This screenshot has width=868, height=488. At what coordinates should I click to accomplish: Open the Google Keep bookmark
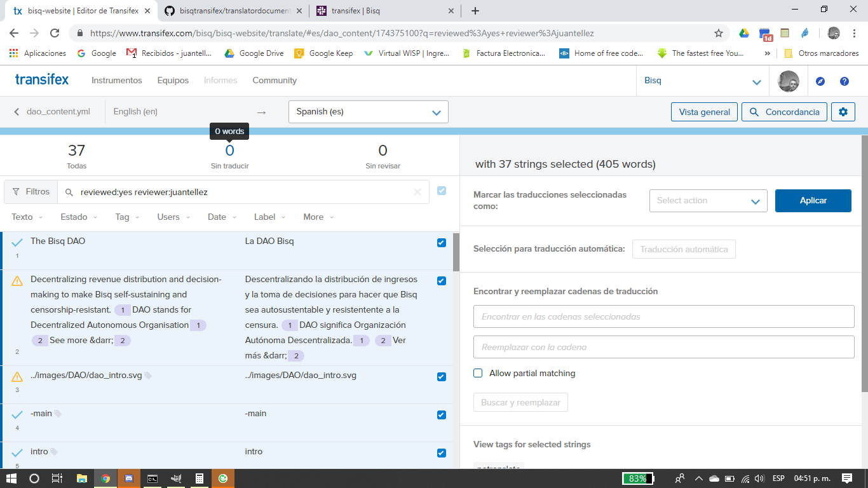click(324, 53)
